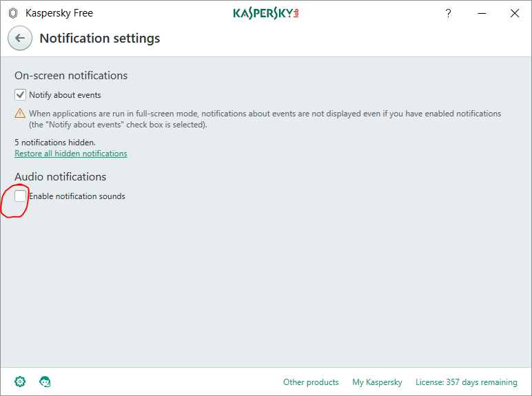Open the My Kaspersky link
The image size is (532, 396).
(x=377, y=382)
